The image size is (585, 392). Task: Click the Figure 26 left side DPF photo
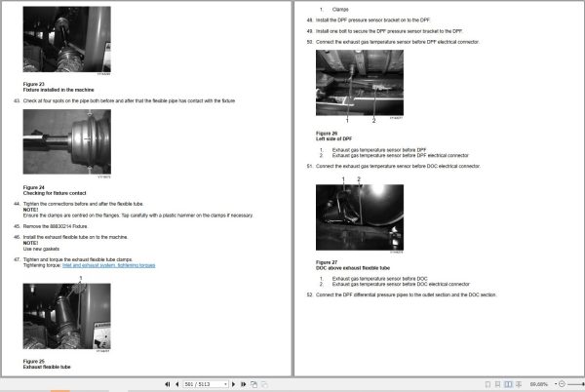pos(360,83)
